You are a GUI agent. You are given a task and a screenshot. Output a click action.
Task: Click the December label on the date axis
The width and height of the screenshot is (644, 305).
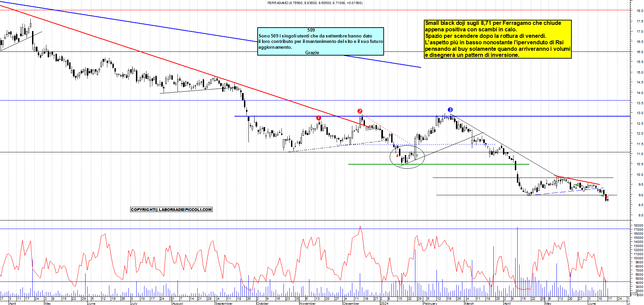(x=351, y=303)
